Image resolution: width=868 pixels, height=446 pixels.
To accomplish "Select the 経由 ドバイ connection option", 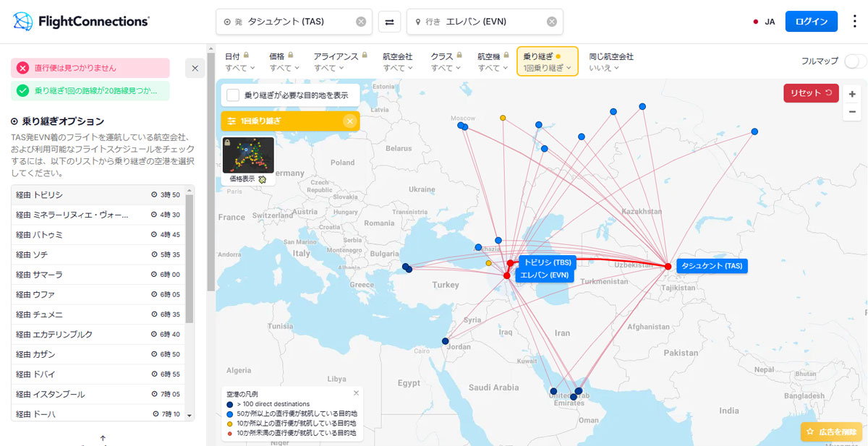I will (x=98, y=374).
